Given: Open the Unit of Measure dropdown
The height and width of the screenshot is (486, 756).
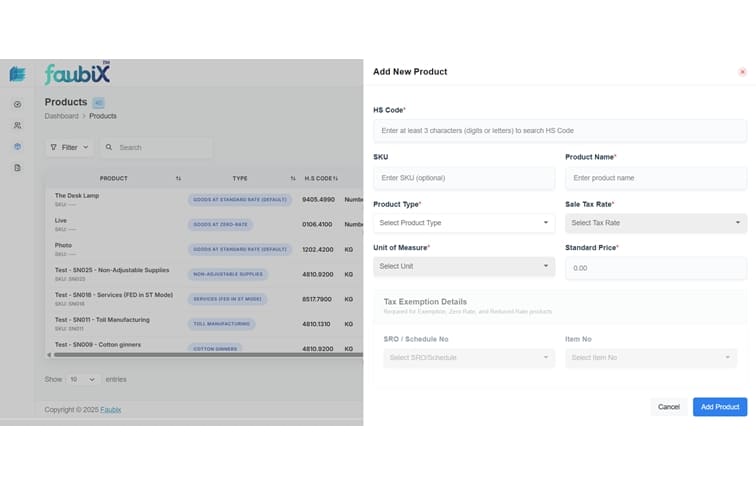Looking at the screenshot, I should point(463,266).
